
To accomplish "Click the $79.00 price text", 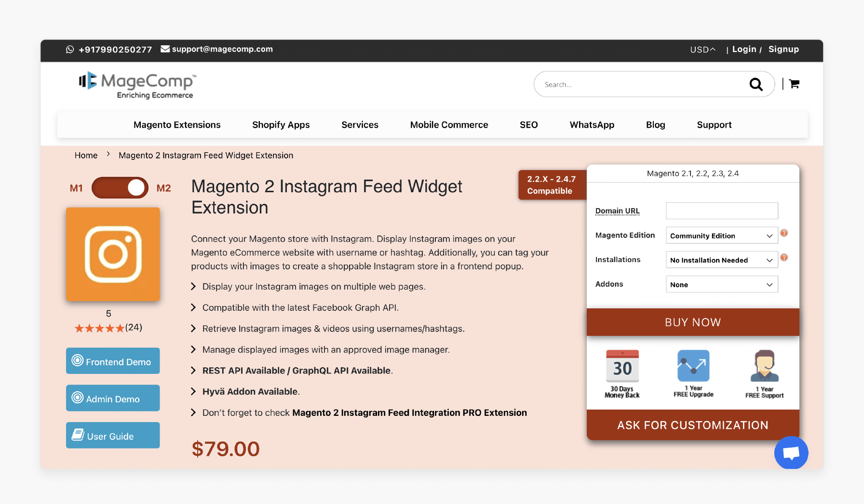I will (226, 449).
